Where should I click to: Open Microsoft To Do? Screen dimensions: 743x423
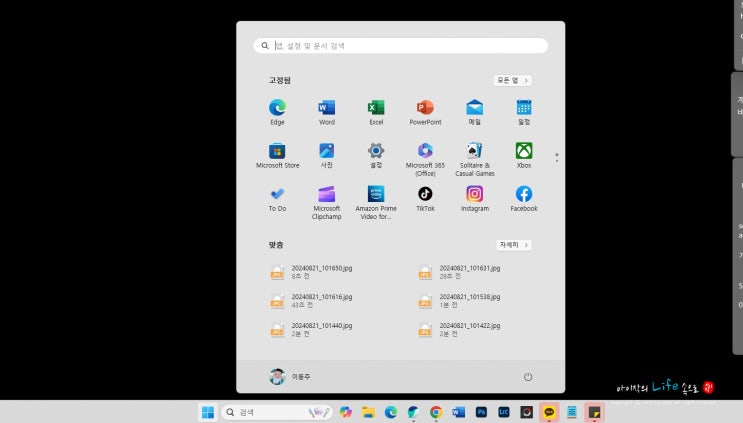click(x=277, y=198)
